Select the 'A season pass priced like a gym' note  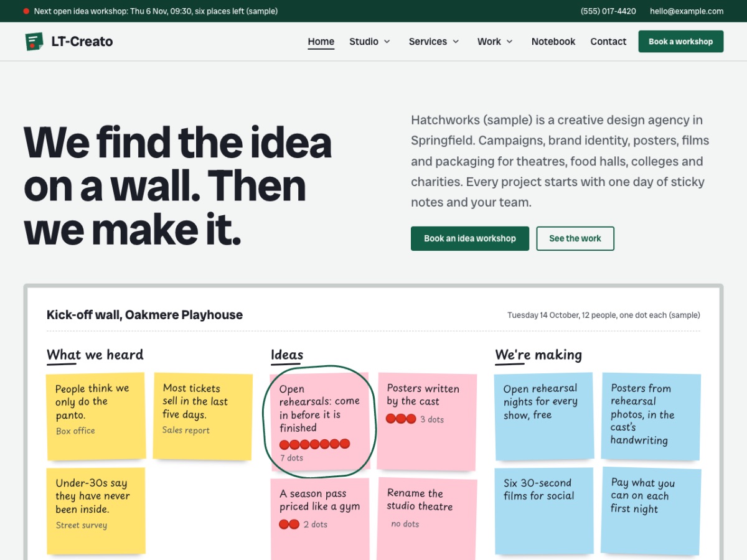tap(320, 520)
